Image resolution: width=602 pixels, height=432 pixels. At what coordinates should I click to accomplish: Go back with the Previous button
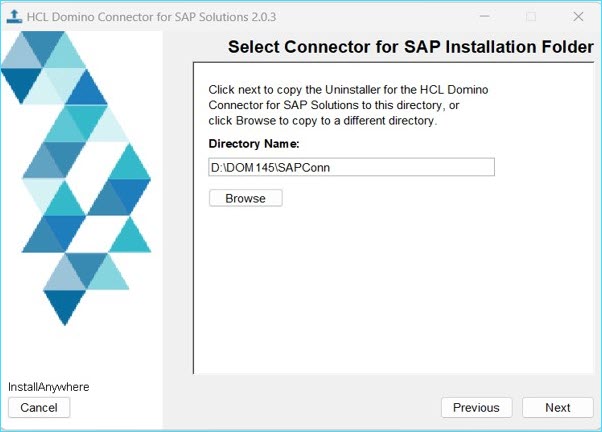476,407
